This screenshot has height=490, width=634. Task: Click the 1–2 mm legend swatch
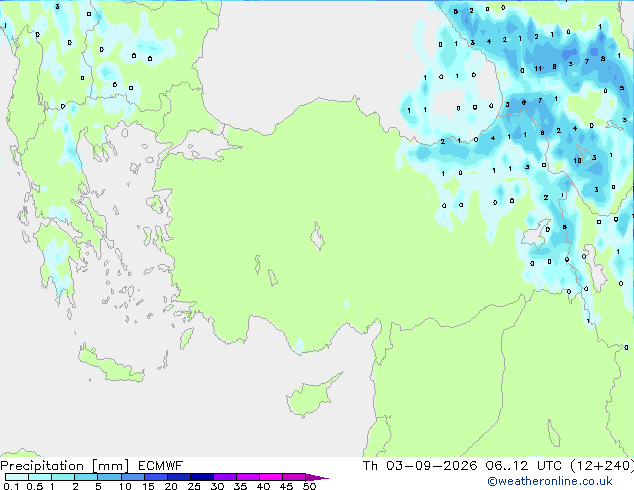click(63, 477)
